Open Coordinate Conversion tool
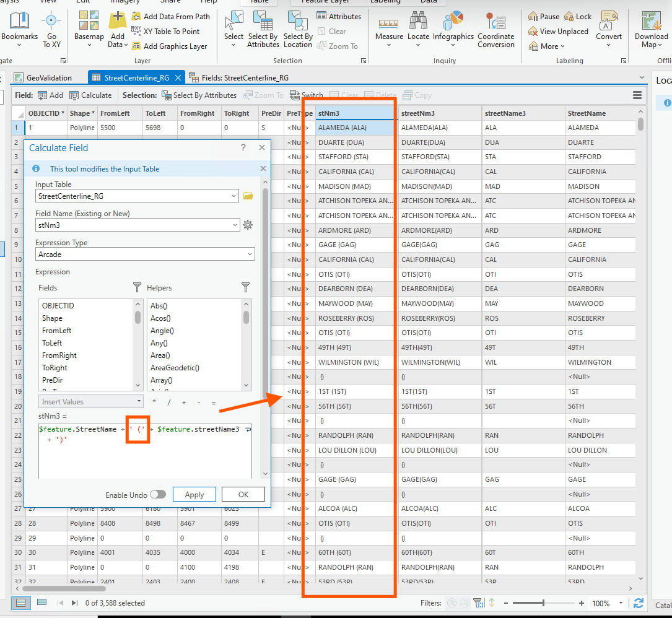The image size is (672, 618). coord(496,29)
